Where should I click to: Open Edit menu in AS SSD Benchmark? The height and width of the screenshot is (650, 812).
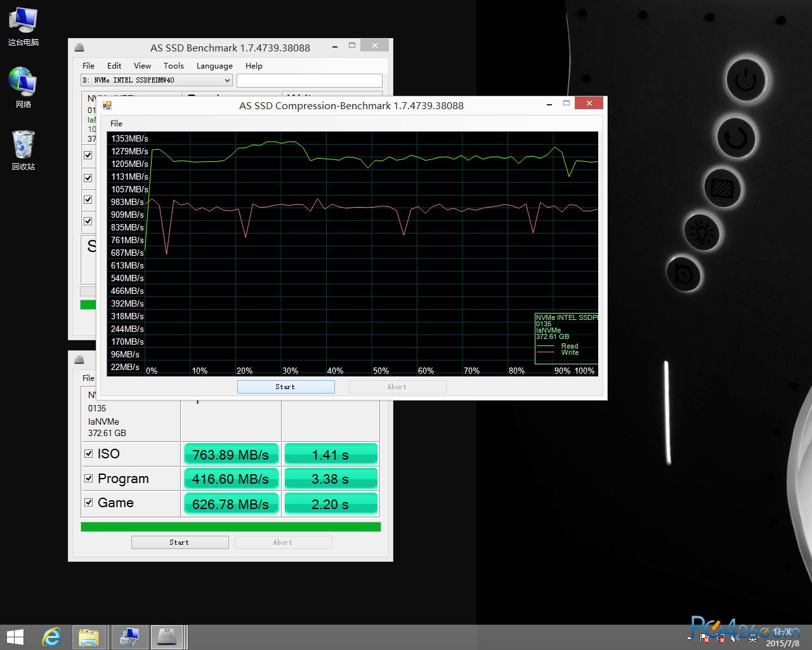coord(114,65)
